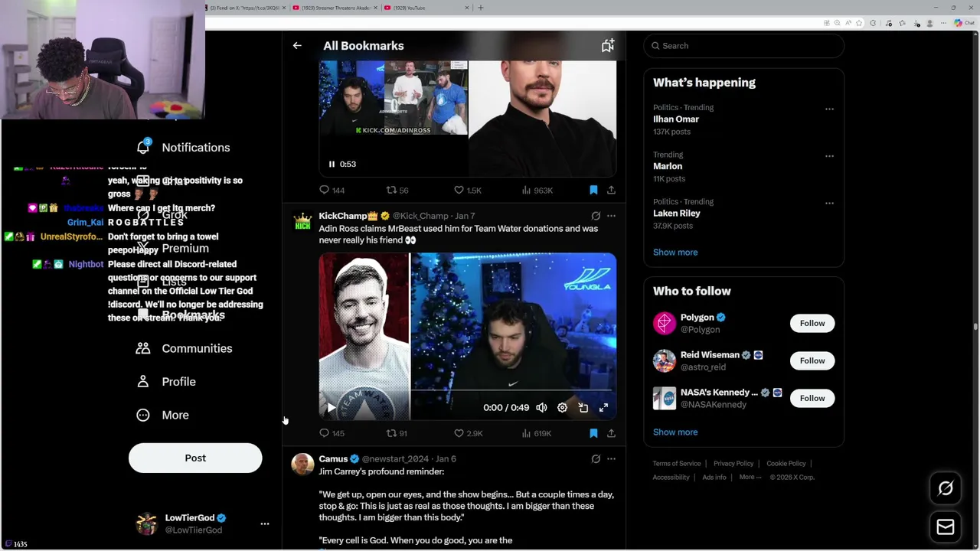Viewport: 980px width, 551px height.
Task: Open the more menu on Camus's tweet
Action: pos(611,459)
